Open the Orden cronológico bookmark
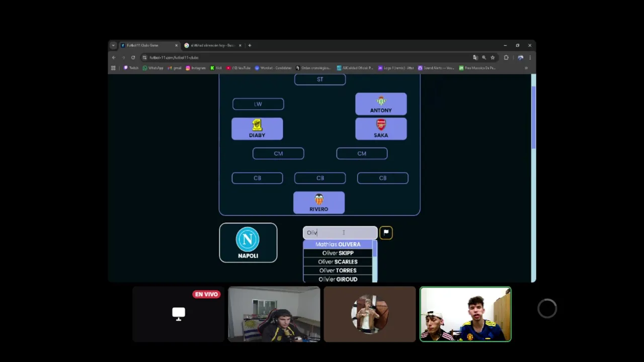The height and width of the screenshot is (362, 644). (x=313, y=68)
